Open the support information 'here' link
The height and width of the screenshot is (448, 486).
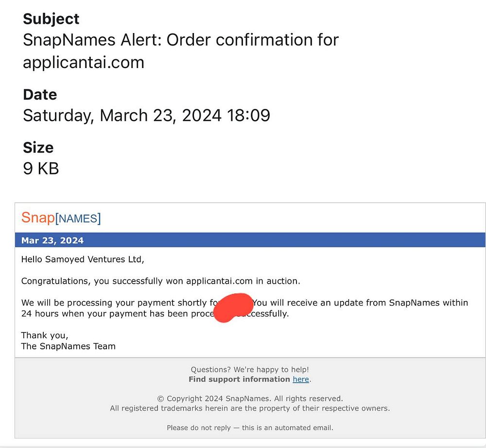(x=301, y=379)
